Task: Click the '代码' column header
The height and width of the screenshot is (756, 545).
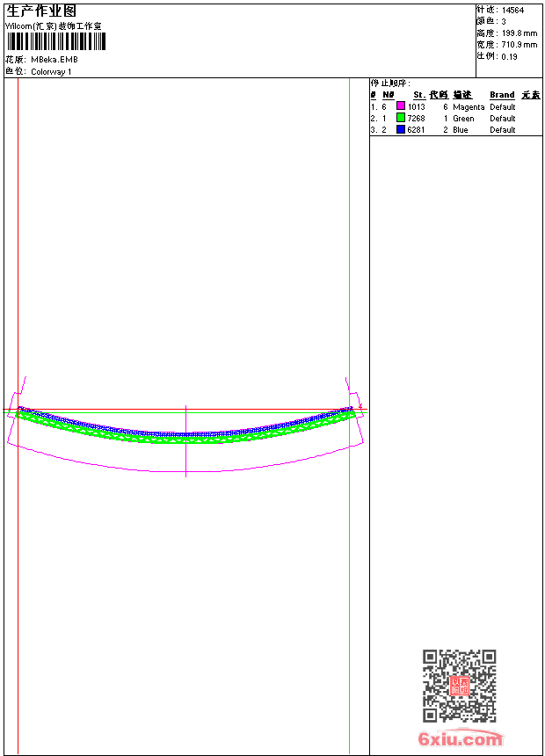Action: click(x=439, y=95)
